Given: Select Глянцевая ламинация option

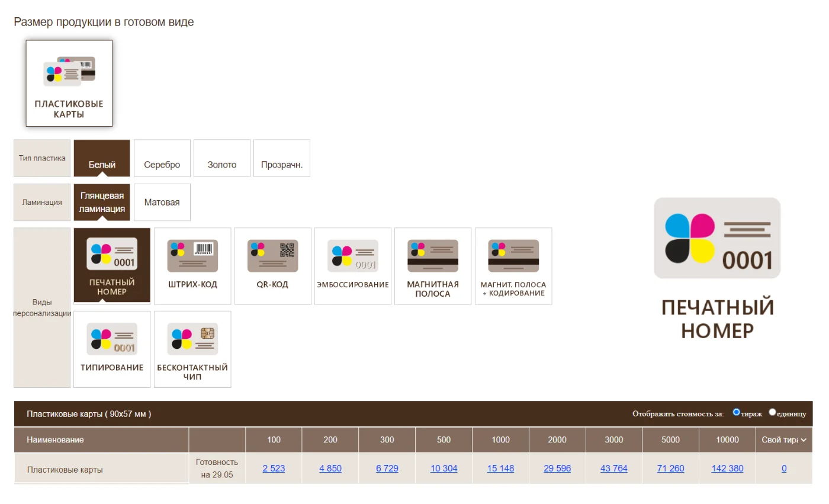Looking at the screenshot, I should click(102, 202).
